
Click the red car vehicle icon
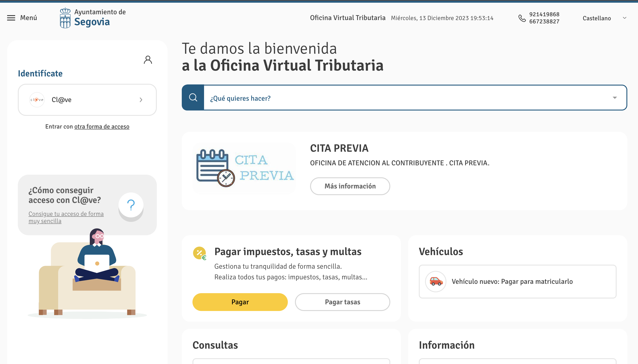coord(436,281)
